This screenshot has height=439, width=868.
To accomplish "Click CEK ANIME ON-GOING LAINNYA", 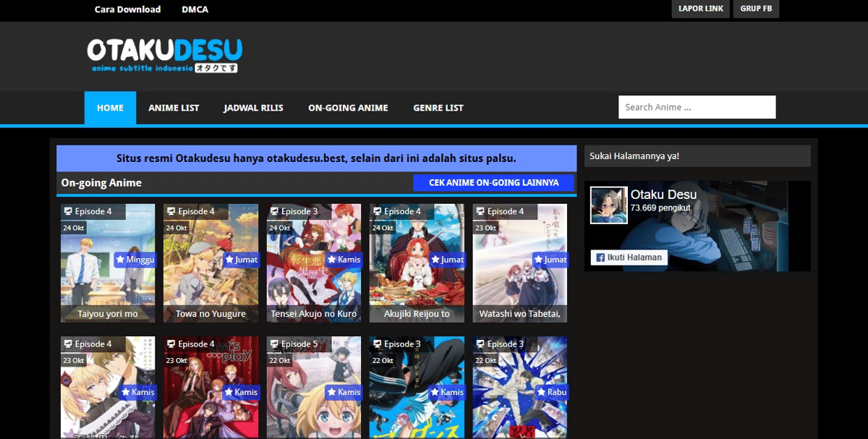I will 494,182.
